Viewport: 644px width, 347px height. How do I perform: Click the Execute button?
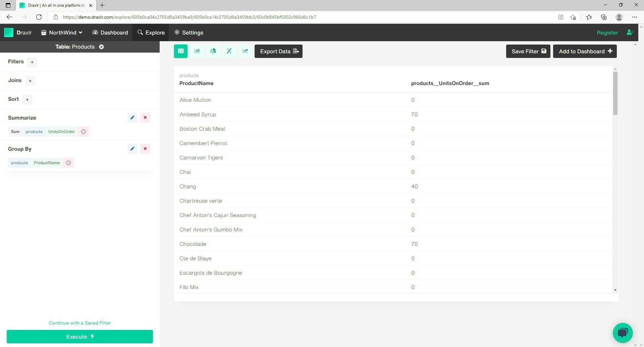pos(80,337)
